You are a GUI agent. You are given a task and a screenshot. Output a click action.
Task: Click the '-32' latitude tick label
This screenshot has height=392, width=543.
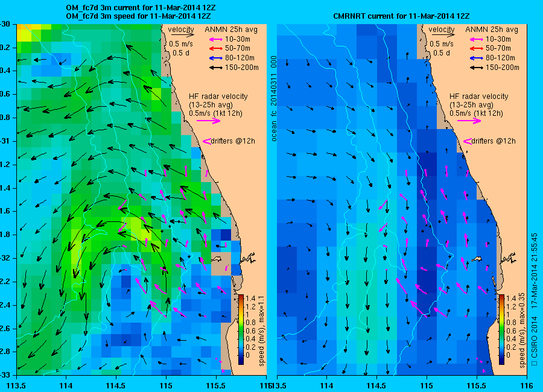click(x=5, y=258)
